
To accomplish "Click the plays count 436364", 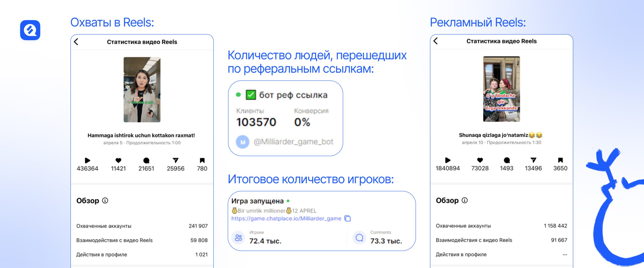I will [87, 169].
